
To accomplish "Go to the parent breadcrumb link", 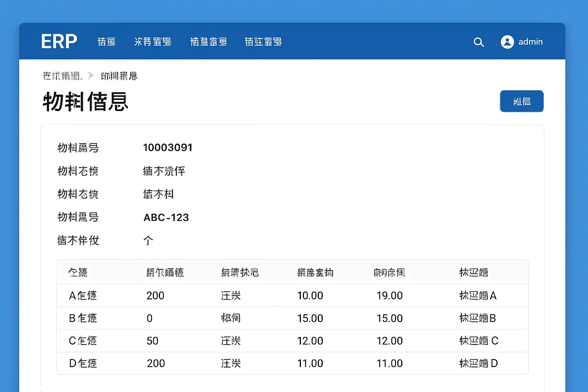I will 62,76.
